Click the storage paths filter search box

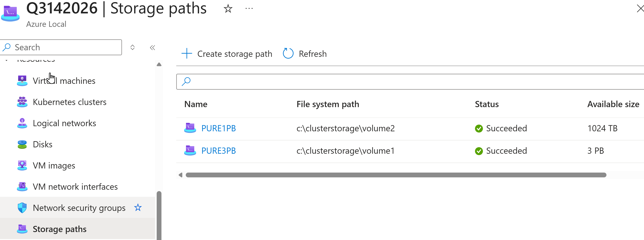pos(410,82)
